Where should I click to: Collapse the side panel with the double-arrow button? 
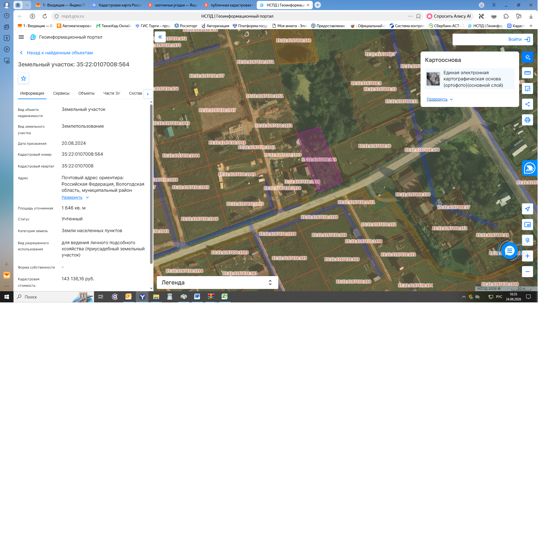[160, 37]
